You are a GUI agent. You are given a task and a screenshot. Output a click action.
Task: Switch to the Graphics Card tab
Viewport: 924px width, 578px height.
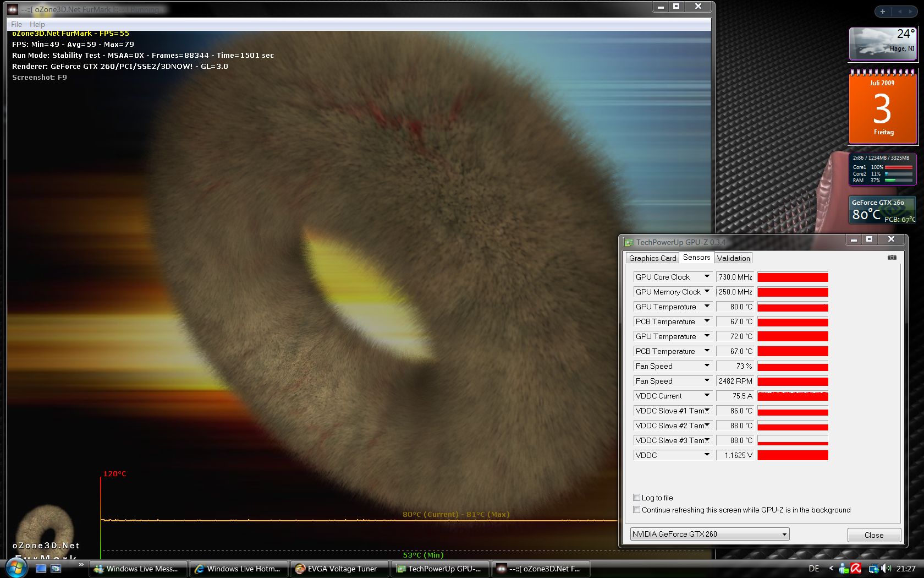tap(652, 258)
